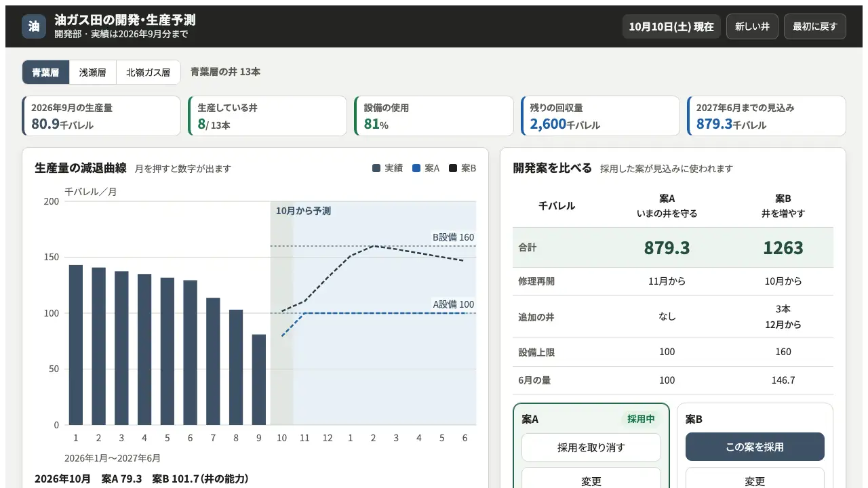Open the 浅瀬層 tab
Viewport: 868px width, 488px height.
[92, 73]
